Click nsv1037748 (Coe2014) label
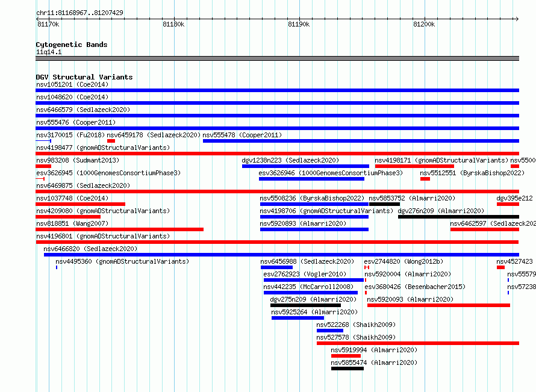Viewport: 536px width, 392px height. tap(72, 198)
